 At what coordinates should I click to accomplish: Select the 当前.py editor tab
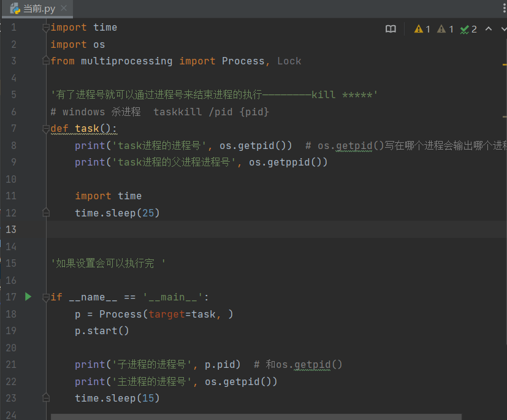click(38, 9)
